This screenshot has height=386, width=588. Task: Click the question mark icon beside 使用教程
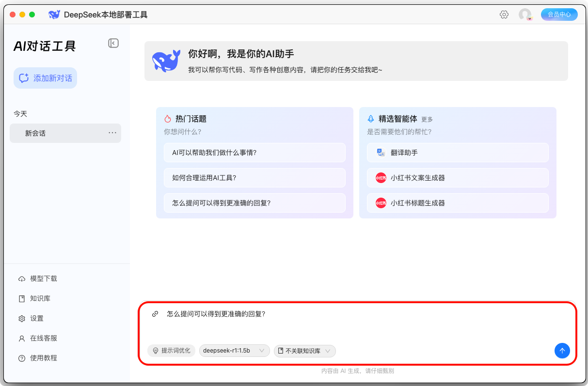[22, 358]
